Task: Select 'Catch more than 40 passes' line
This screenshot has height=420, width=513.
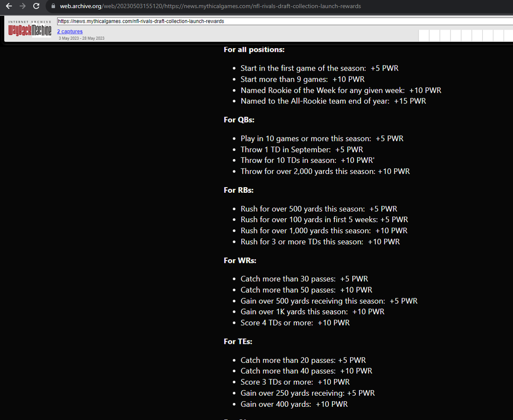Action: coord(306,371)
